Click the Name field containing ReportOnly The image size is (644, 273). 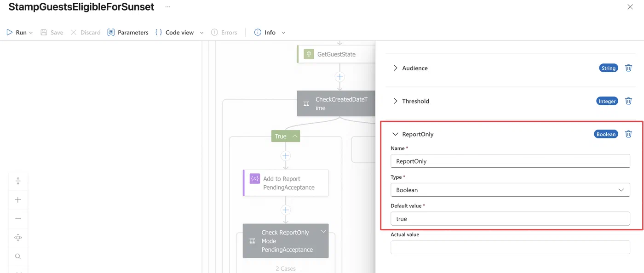tap(510, 161)
